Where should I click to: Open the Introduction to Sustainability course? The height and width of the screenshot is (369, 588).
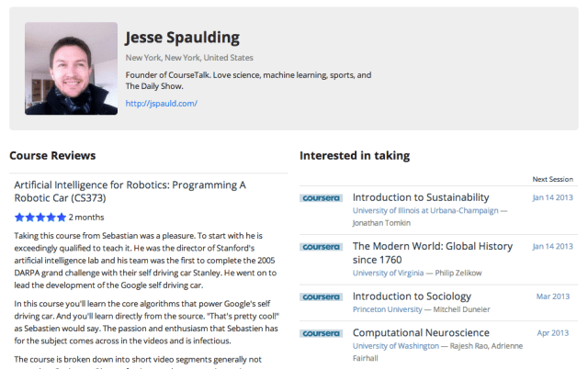pos(421,197)
